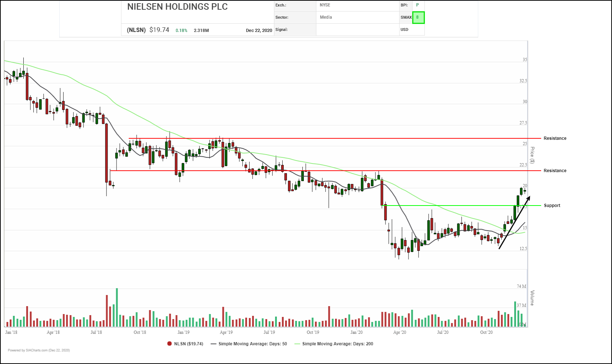The height and width of the screenshot is (364, 612).
Task: Select the NYSE exchange value
Action: click(x=325, y=5)
